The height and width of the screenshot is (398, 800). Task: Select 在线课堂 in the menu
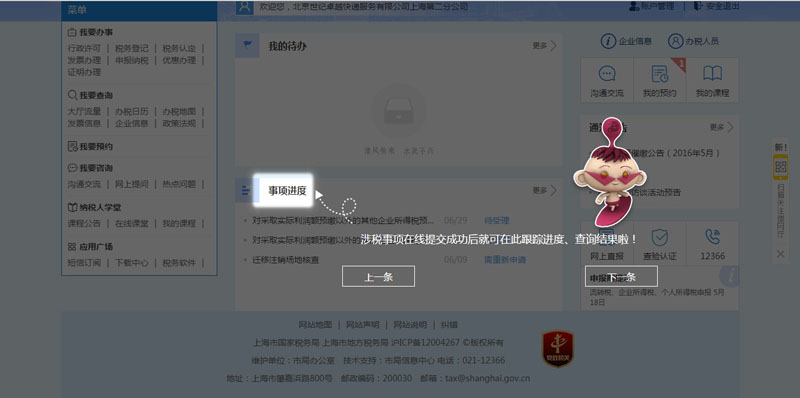pyautogui.click(x=132, y=223)
